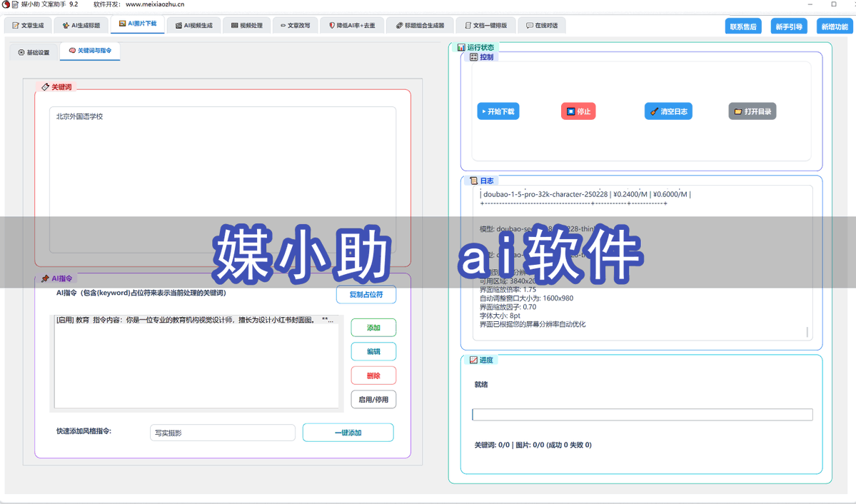Click log line 自动调整窗口大小为: 1600x980
Screen dimensions: 856x504
[526, 298]
